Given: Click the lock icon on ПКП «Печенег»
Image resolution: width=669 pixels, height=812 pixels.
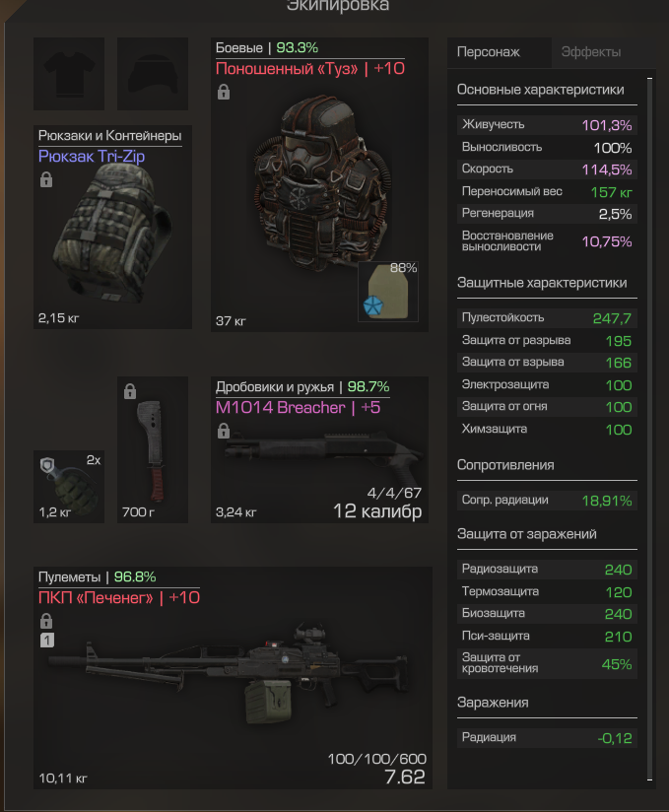Looking at the screenshot, I should (x=46, y=621).
